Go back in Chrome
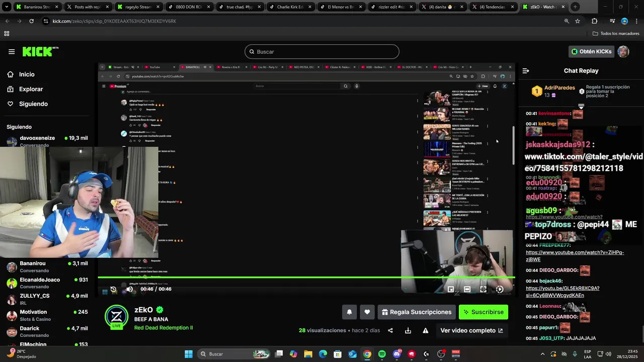This screenshot has width=644, height=362. 7,21
